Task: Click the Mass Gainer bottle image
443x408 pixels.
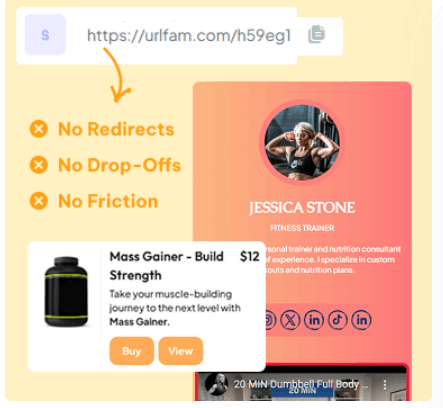Action: [x=66, y=292]
